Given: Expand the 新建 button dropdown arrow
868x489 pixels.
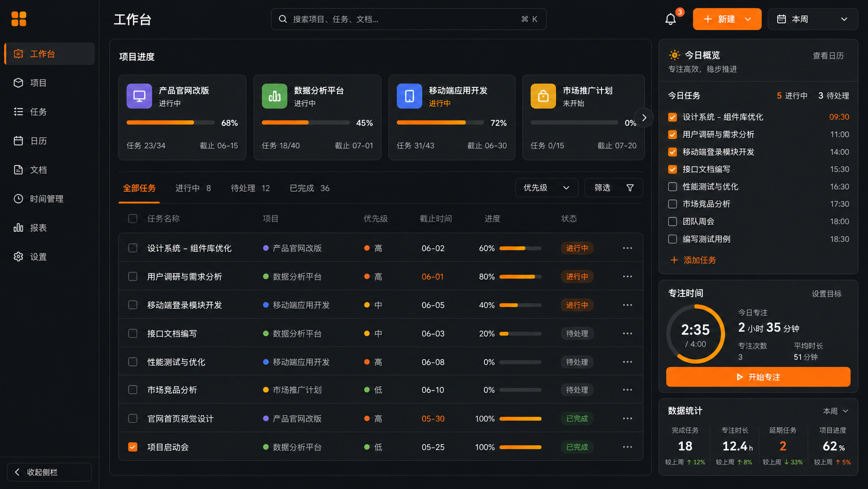Looking at the screenshot, I should coord(748,19).
